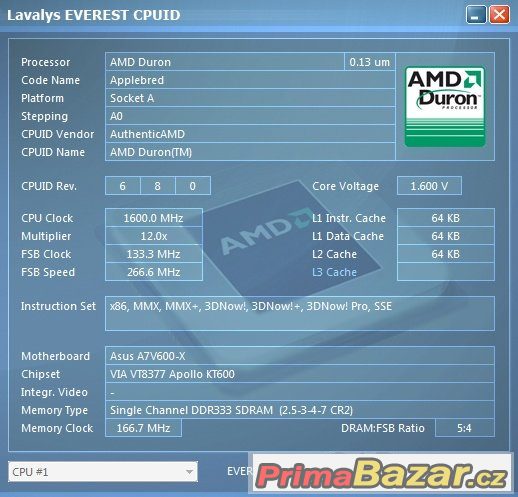Click the L1 Data Cache 64 KB value

(446, 236)
